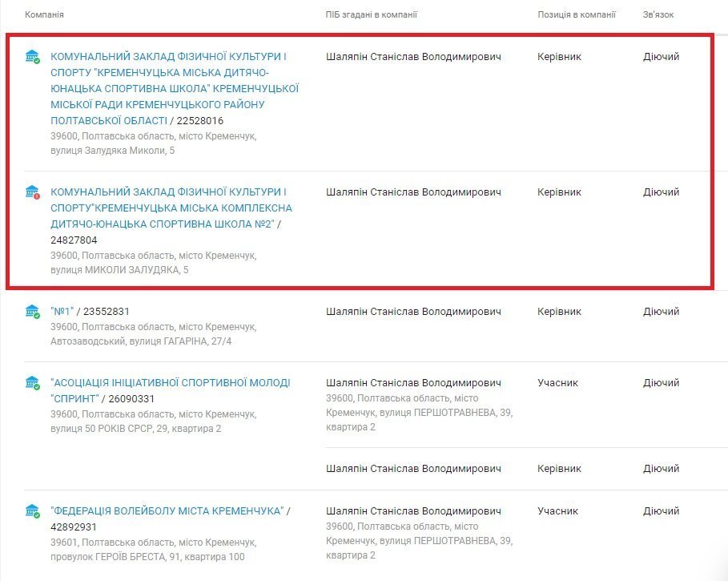Click the "ПІБ згадані в компанії" column header
The height and width of the screenshot is (581, 728).
(x=372, y=15)
